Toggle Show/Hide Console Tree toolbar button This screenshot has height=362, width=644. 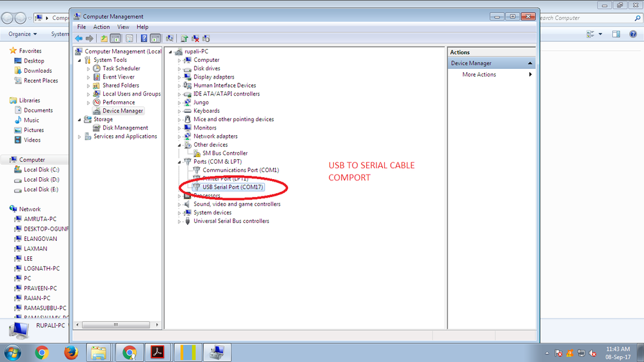tap(115, 39)
